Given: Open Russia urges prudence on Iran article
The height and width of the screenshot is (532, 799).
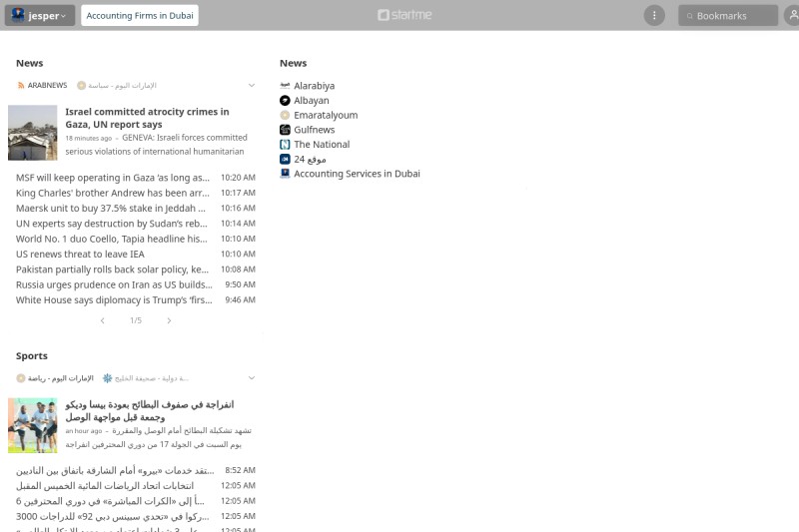Looking at the screenshot, I should click(114, 284).
